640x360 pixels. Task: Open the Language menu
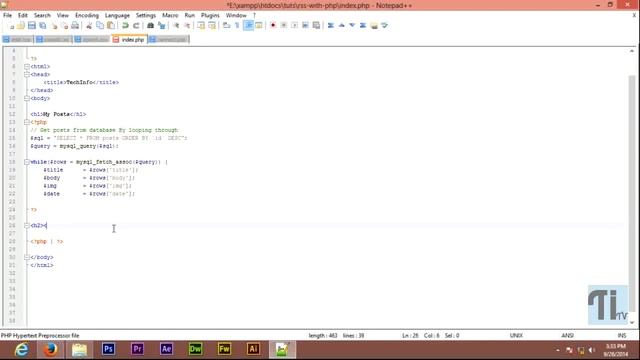[x=117, y=16]
